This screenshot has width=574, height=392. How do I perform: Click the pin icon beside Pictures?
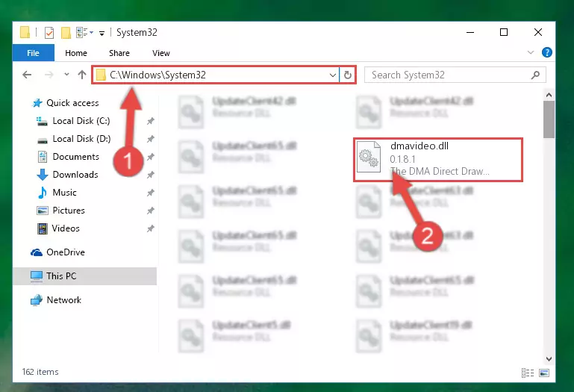pos(151,211)
